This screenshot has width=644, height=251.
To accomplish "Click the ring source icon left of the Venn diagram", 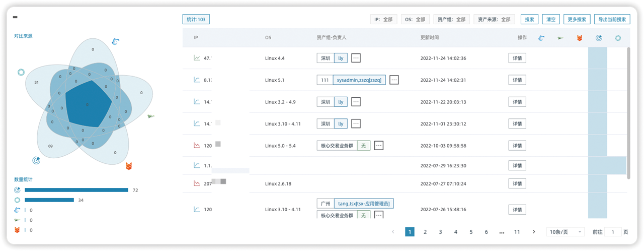I will [21, 73].
